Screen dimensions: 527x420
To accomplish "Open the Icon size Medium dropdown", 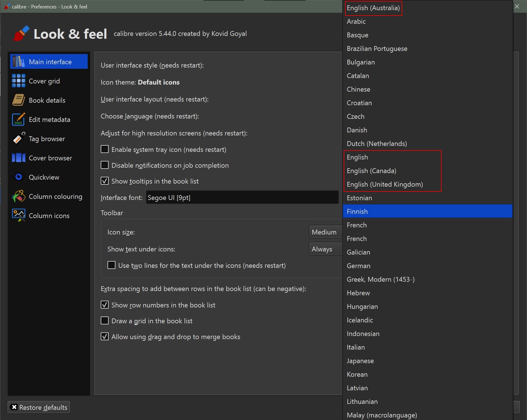I will coord(326,232).
